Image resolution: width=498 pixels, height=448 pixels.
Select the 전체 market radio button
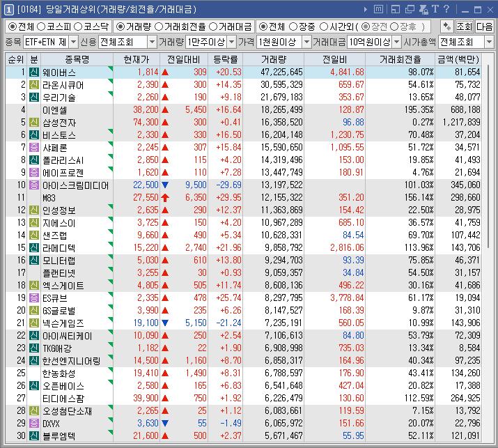13,26
